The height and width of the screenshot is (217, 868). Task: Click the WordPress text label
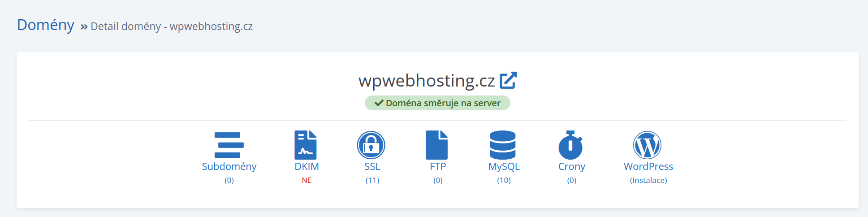pyautogui.click(x=648, y=166)
